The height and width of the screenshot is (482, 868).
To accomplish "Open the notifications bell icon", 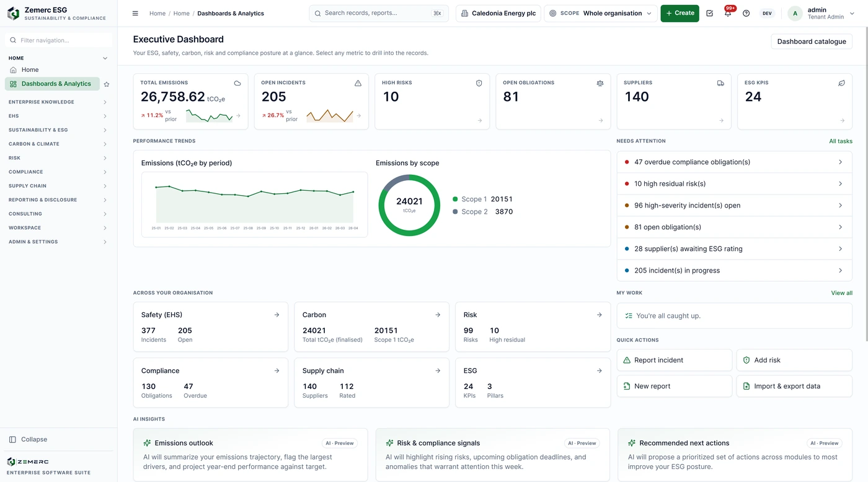I will (728, 13).
